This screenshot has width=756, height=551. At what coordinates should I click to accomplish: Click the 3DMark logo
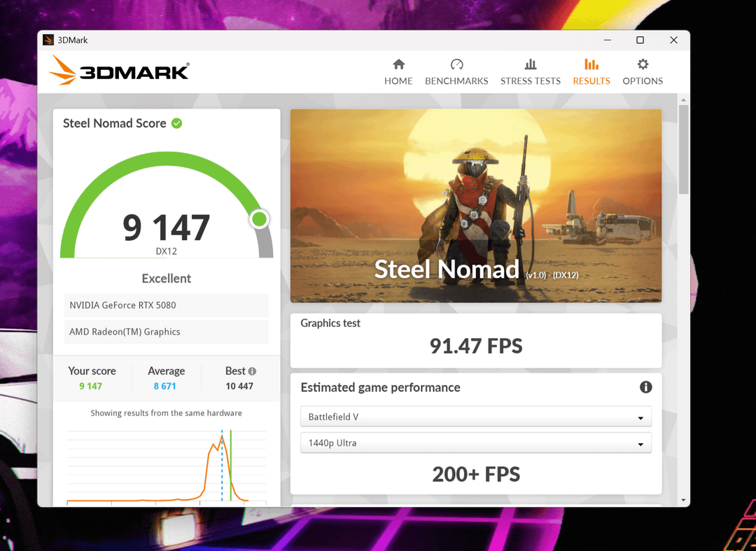(x=119, y=71)
